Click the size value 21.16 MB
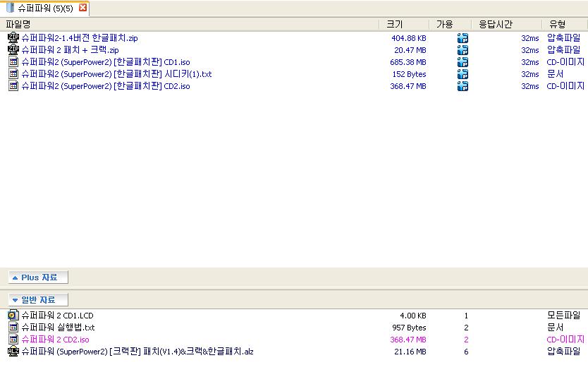The image size is (588, 365). click(x=410, y=352)
